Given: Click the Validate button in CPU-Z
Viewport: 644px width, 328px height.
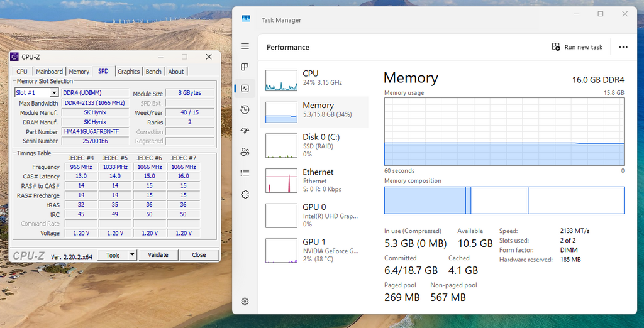Looking at the screenshot, I should tap(158, 255).
